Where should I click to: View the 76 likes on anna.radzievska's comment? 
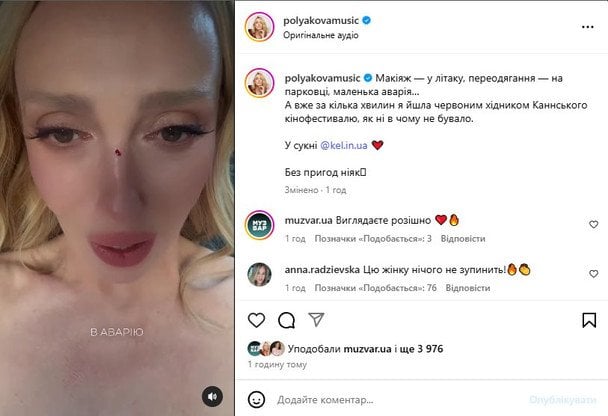[x=375, y=288]
